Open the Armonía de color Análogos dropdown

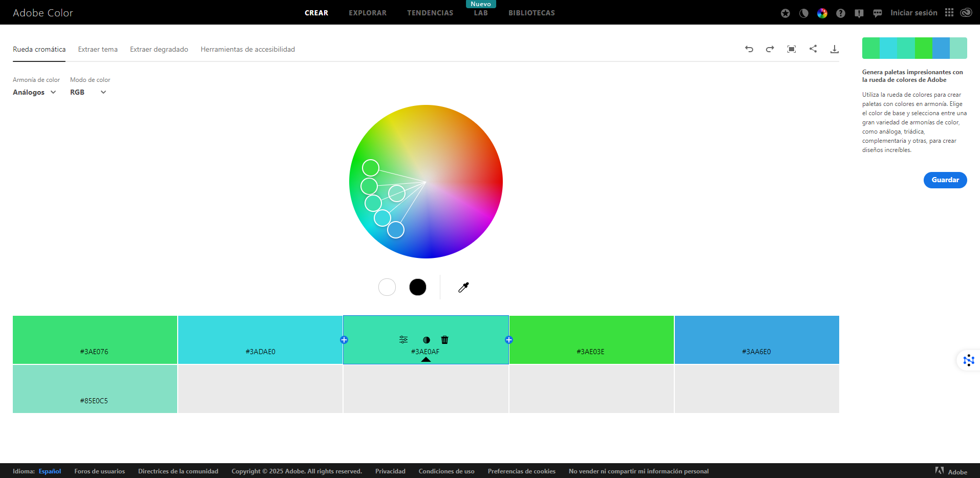[34, 92]
